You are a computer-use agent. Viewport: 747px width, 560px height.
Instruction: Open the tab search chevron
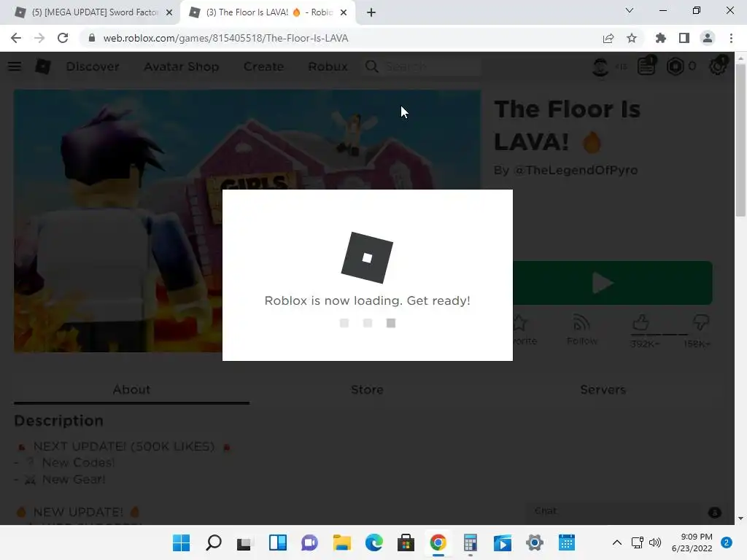click(x=630, y=10)
